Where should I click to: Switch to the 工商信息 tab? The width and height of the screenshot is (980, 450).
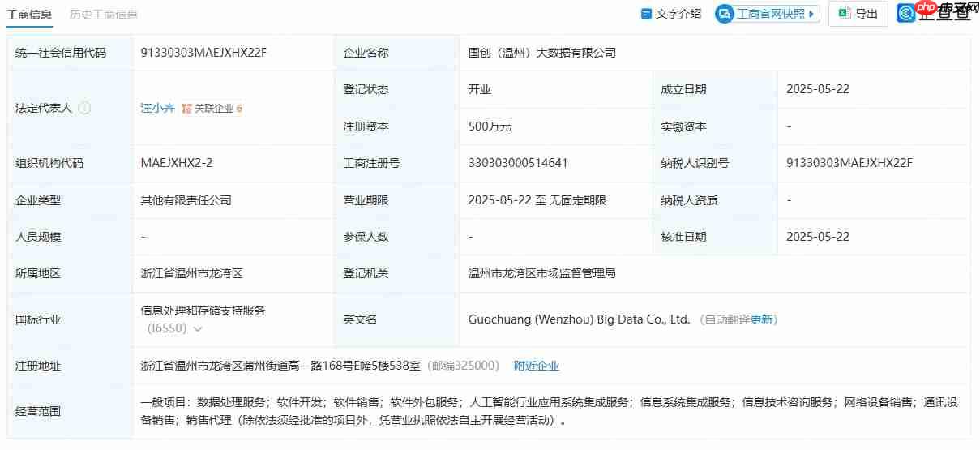(29, 14)
